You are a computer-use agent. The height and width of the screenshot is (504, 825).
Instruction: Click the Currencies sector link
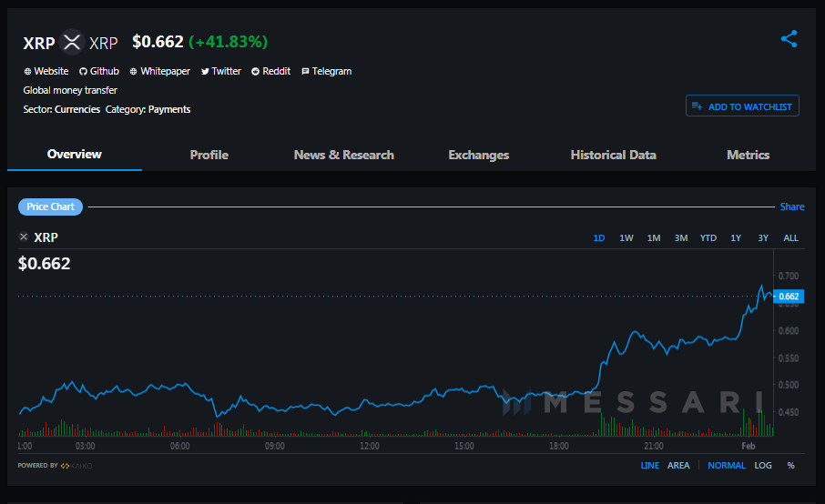[x=77, y=109]
